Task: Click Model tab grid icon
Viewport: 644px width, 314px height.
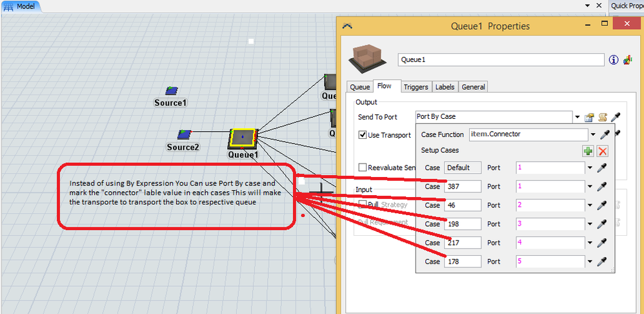Action: (x=8, y=6)
